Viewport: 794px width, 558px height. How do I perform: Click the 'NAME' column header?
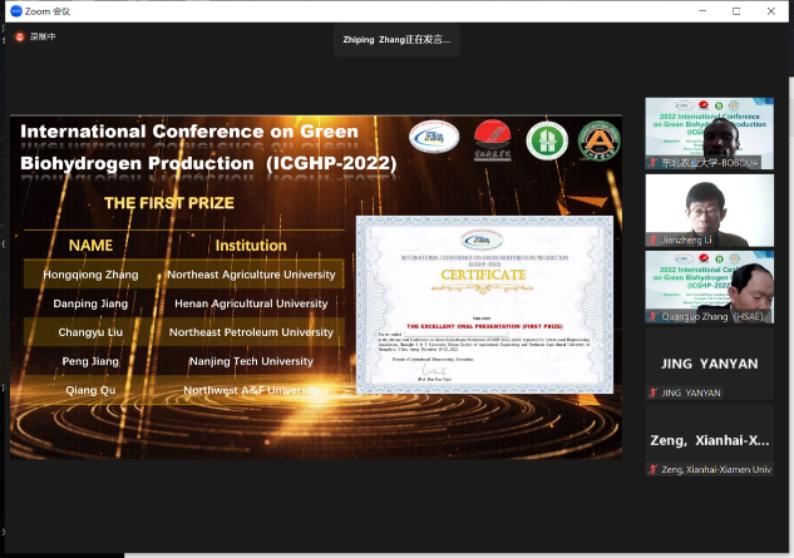91,246
